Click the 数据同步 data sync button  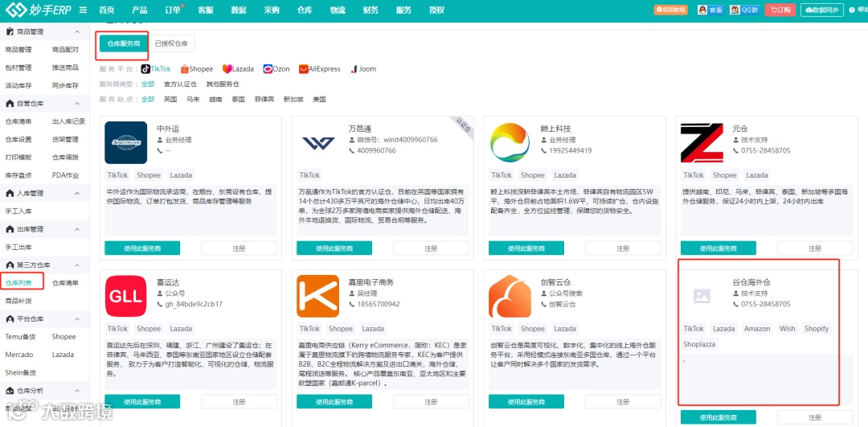click(822, 10)
